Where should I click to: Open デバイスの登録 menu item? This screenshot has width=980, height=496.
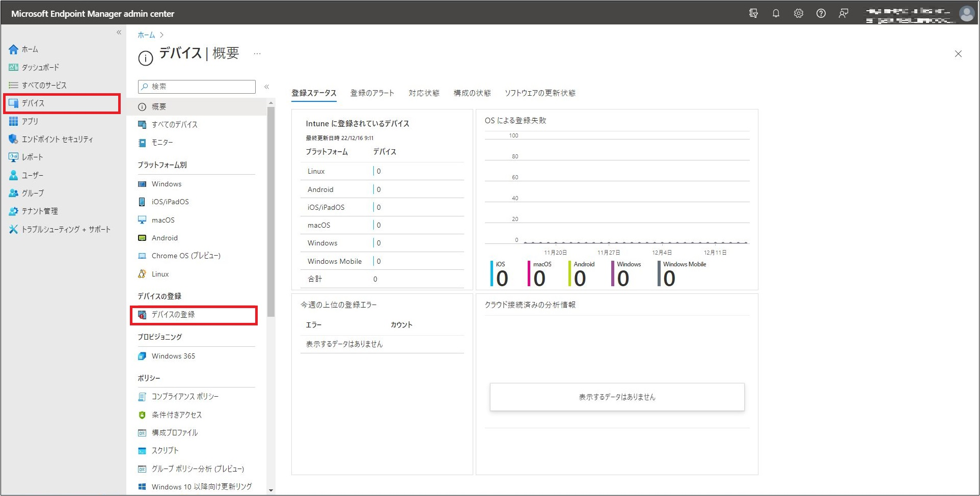coord(194,315)
